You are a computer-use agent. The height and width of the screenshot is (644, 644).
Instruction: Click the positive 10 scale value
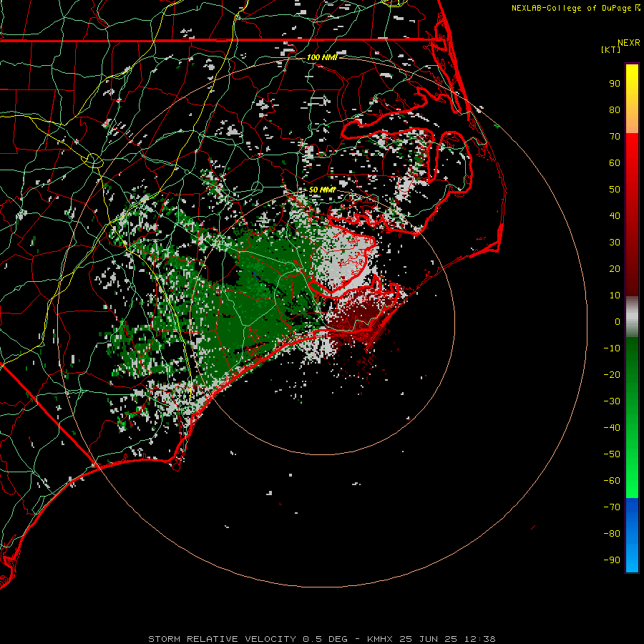[x=615, y=296]
